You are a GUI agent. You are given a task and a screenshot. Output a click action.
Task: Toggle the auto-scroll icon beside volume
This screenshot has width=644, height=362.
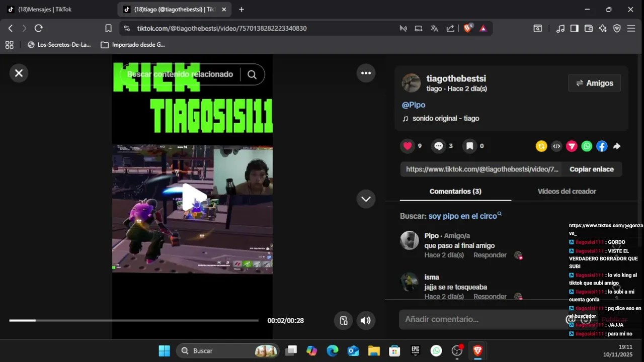click(x=343, y=321)
